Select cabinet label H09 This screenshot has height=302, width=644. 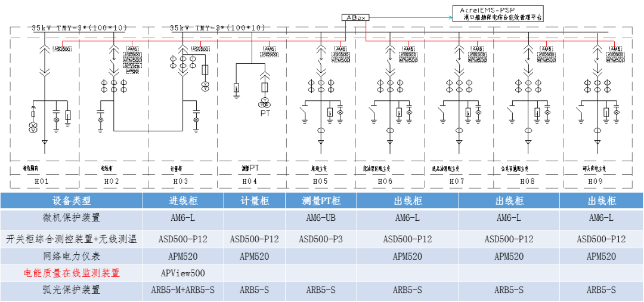(x=597, y=181)
